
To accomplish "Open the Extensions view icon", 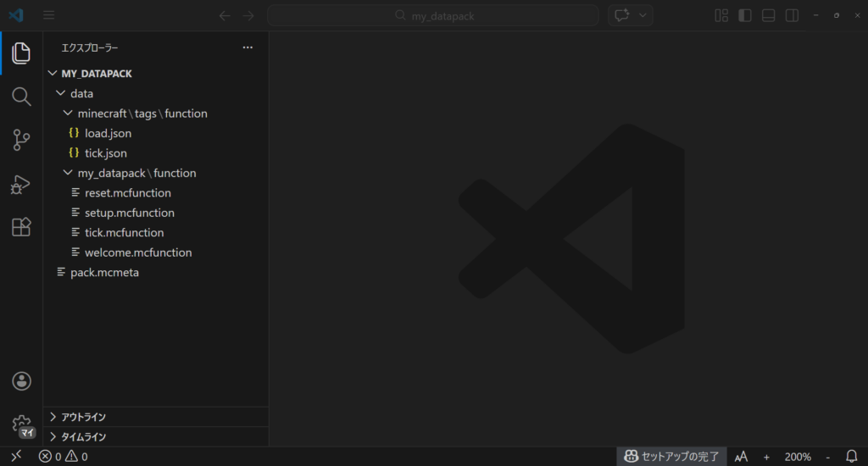I will coord(21,227).
